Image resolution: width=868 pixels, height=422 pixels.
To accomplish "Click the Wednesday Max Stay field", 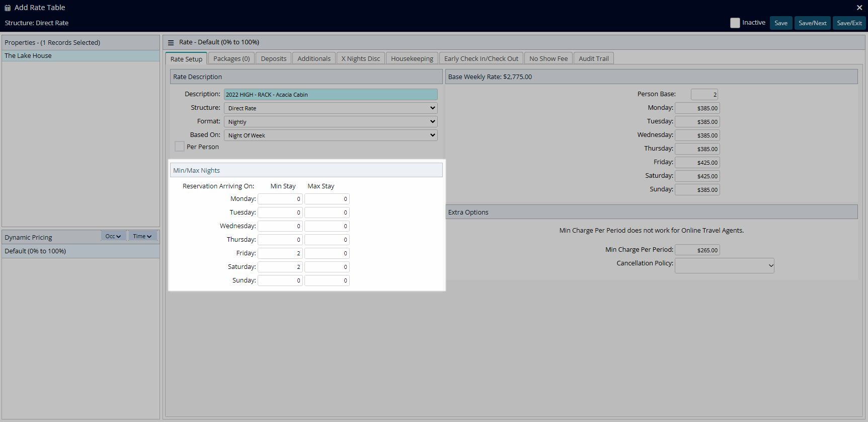I will point(327,226).
